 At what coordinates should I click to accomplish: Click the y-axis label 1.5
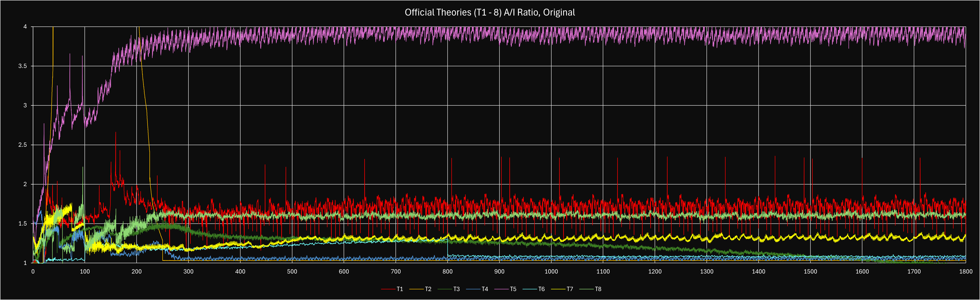click(x=22, y=224)
